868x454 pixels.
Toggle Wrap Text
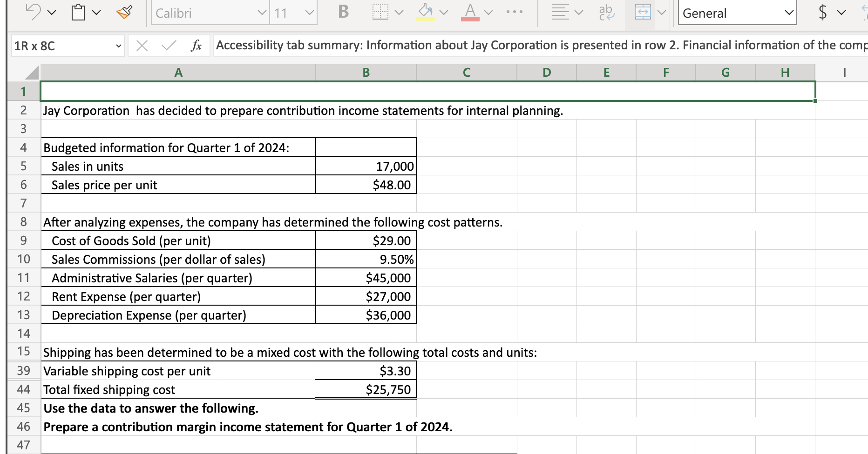coord(607,13)
